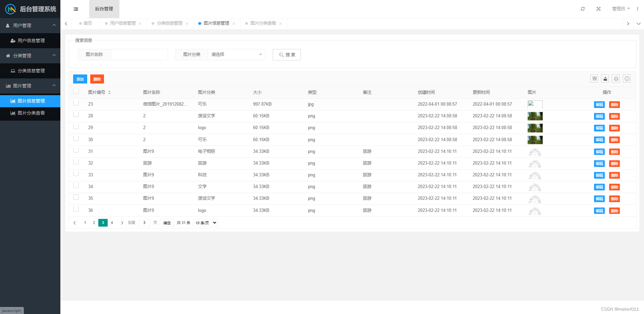Close the 分类信息管理 tab
This screenshot has height=314, width=644.
coord(187,23)
